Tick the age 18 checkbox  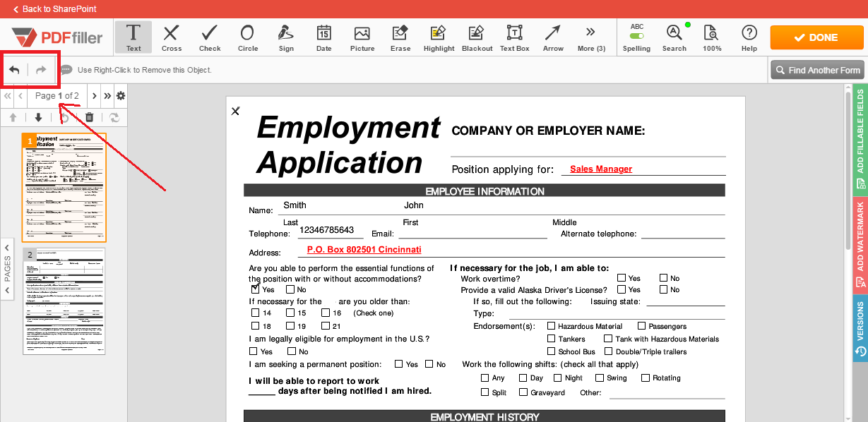255,326
